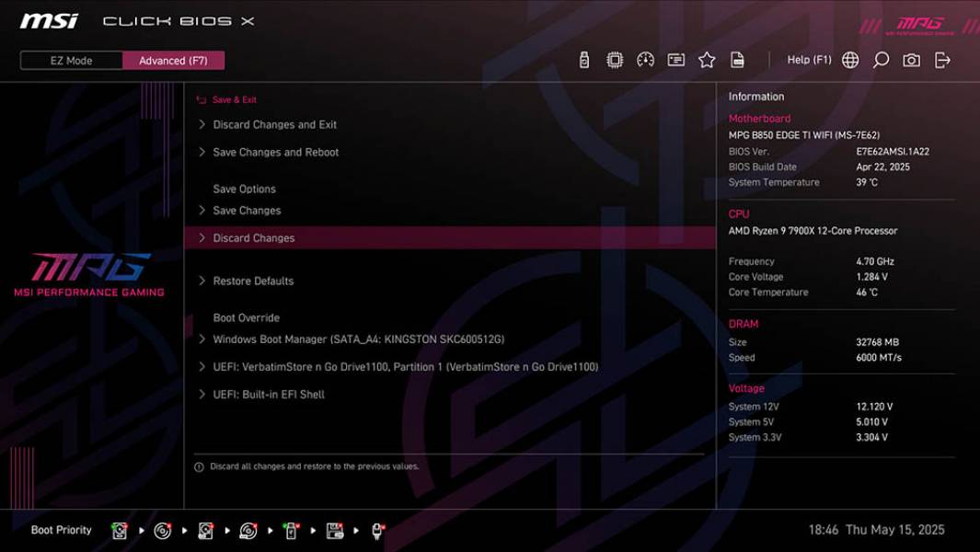The image size is (980, 552).
Task: Take a screenshot with the camera icon
Action: pyautogui.click(x=911, y=60)
